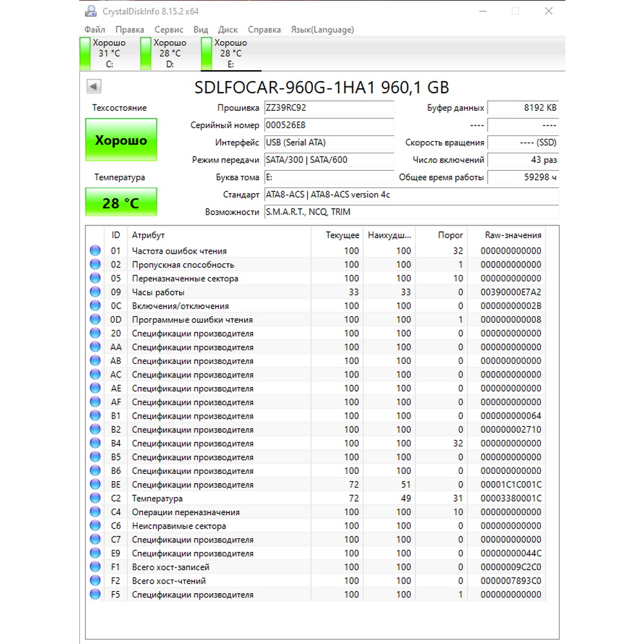Click the status orb for attribute 01

(x=95, y=251)
